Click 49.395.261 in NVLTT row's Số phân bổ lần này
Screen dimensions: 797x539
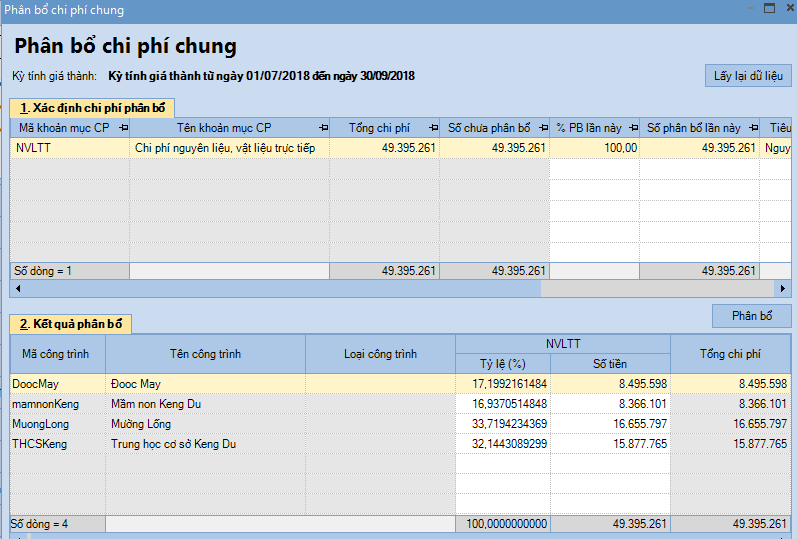pyautogui.click(x=699, y=148)
